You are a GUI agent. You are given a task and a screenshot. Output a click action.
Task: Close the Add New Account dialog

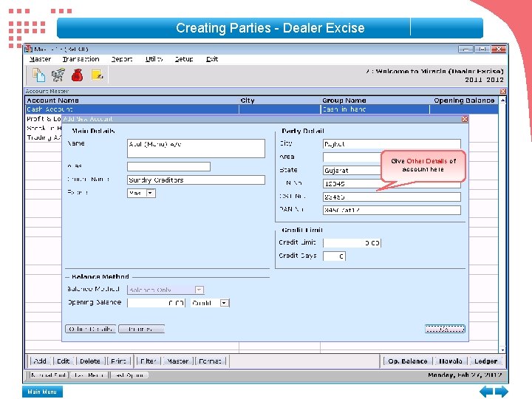[465, 119]
